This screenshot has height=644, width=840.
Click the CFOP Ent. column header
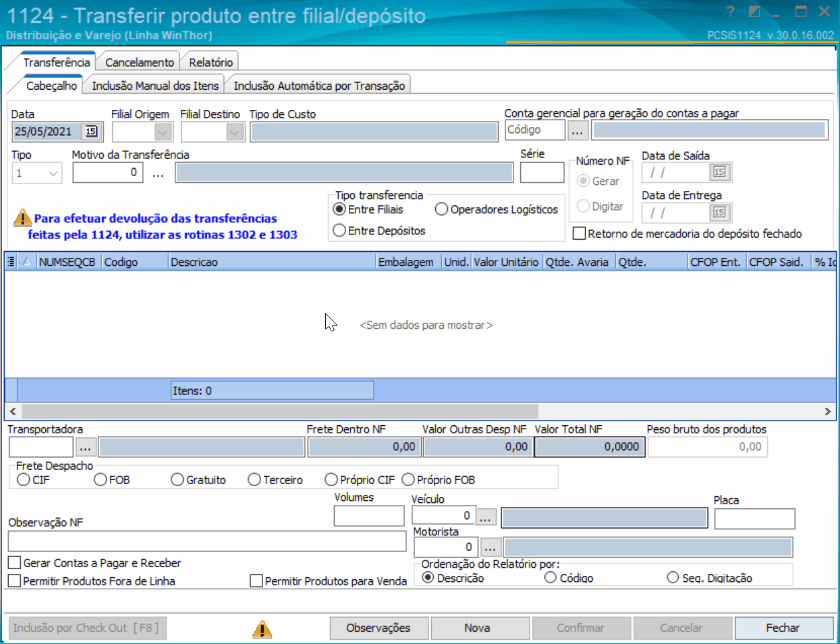coord(716,262)
